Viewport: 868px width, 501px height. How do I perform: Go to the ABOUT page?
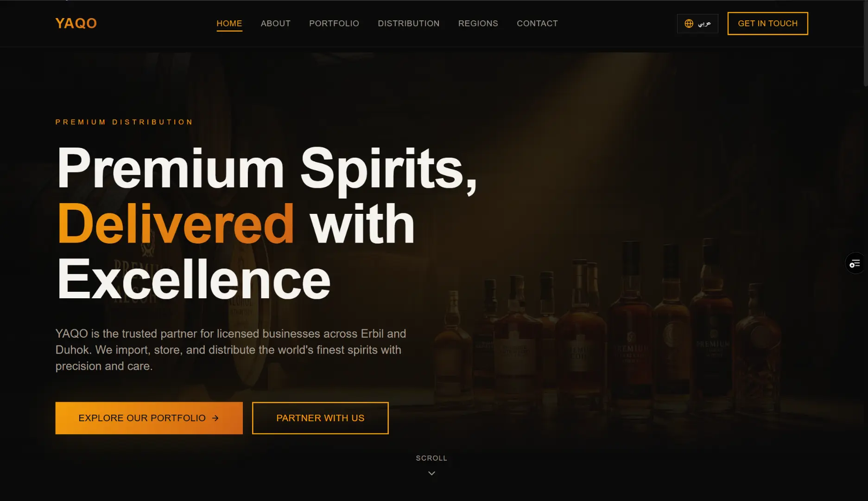click(276, 23)
